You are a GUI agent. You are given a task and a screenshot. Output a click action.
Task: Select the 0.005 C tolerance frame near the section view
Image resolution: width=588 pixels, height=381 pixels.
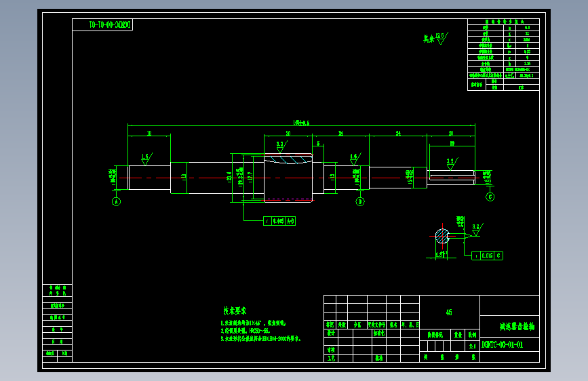click(487, 256)
